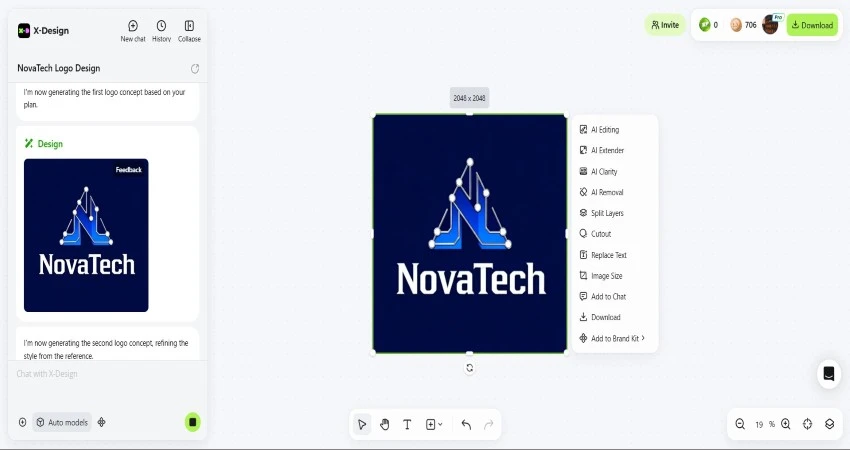Image resolution: width=850 pixels, height=450 pixels.
Task: Fit canvas to view with the target icon
Action: 807,424
